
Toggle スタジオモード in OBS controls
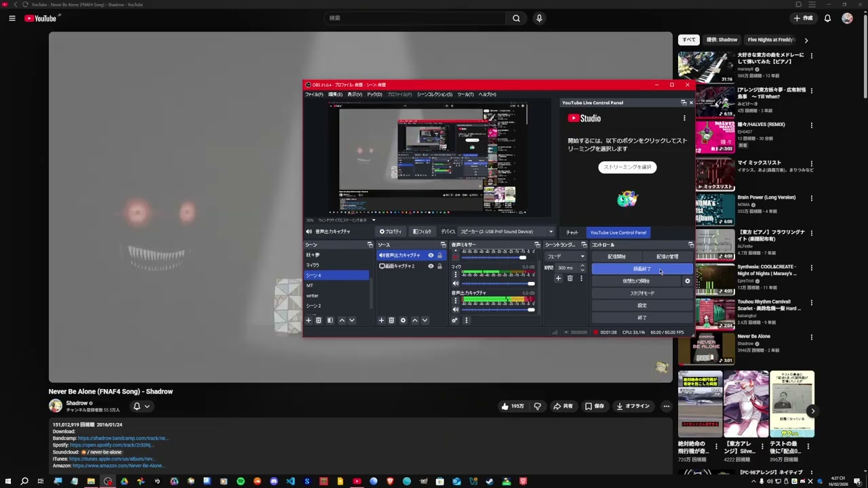coord(642,293)
